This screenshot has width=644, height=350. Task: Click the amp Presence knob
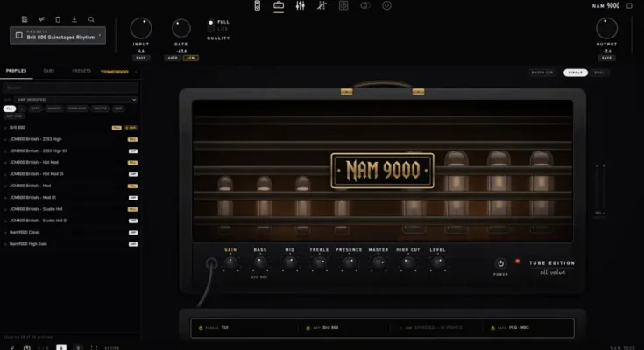(x=349, y=263)
